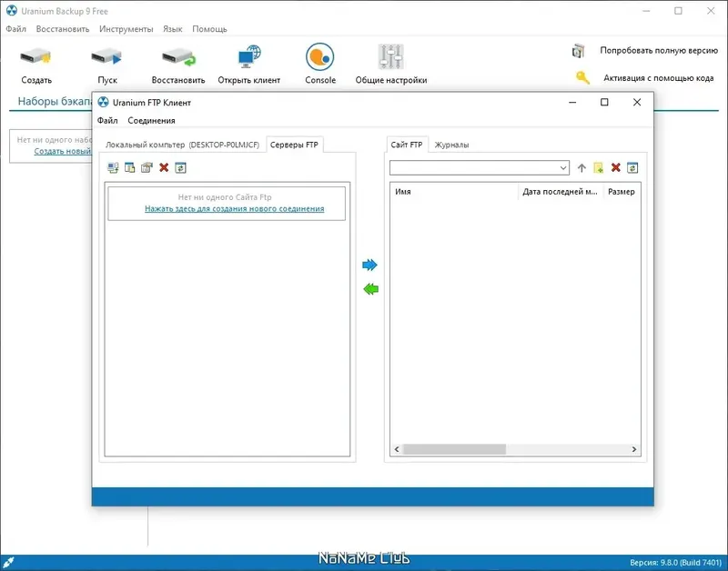Maximize the Uranium FTP Клиент window
The height and width of the screenshot is (571, 728).
[604, 102]
